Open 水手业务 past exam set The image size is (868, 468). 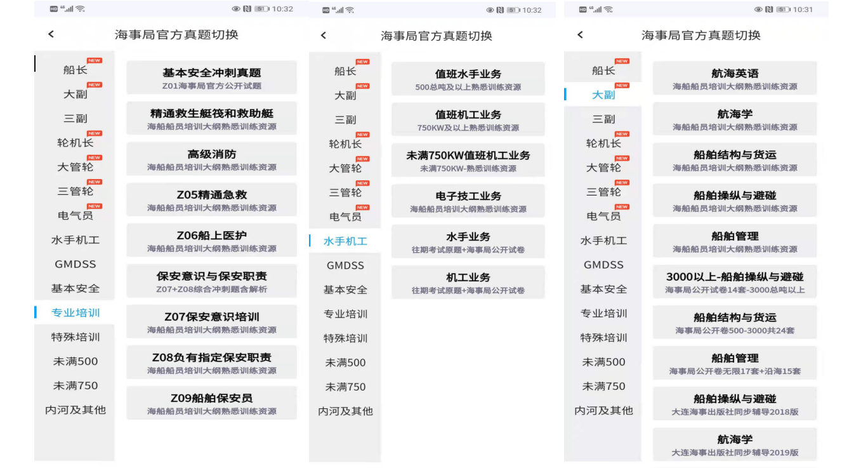click(468, 242)
